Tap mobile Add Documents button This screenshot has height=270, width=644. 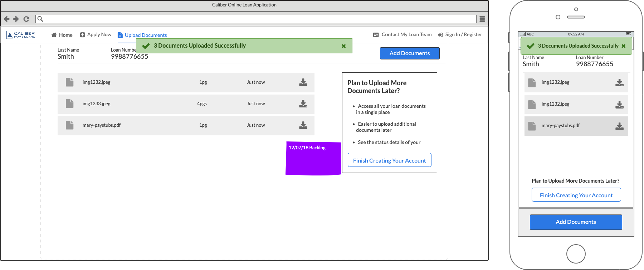[x=576, y=222]
